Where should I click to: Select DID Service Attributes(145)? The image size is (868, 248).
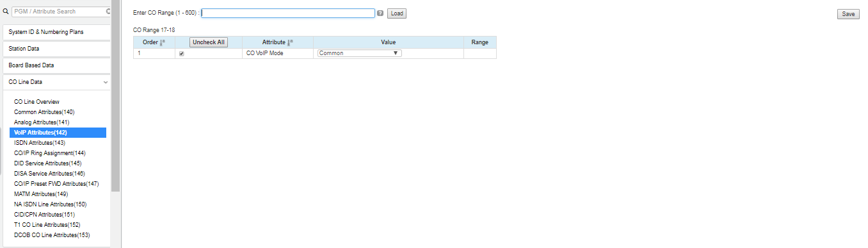48,163
